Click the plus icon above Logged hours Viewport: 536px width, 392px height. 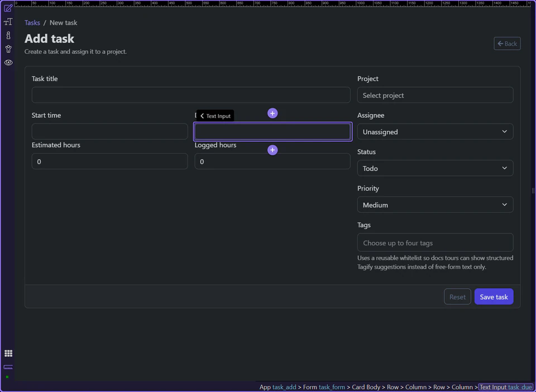tap(272, 150)
